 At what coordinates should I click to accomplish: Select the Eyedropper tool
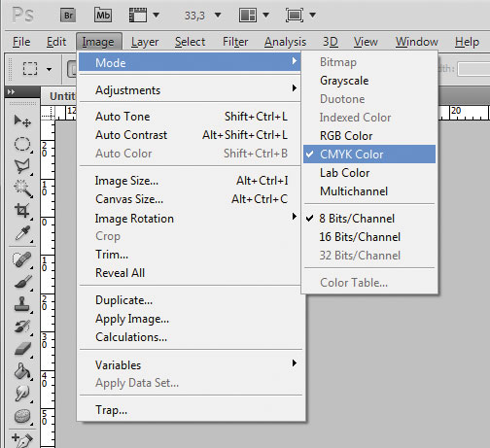tap(22, 233)
